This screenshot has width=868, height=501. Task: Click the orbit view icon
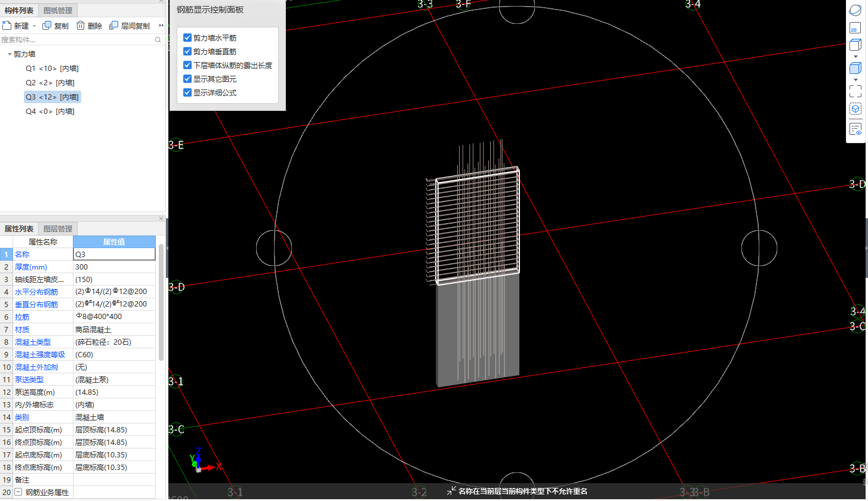855,10
